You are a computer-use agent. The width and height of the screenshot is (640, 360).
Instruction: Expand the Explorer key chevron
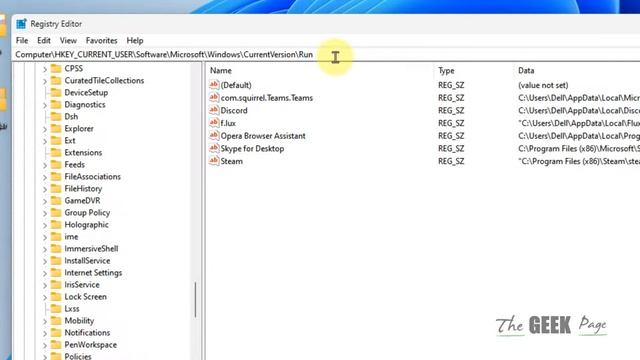coord(45,129)
